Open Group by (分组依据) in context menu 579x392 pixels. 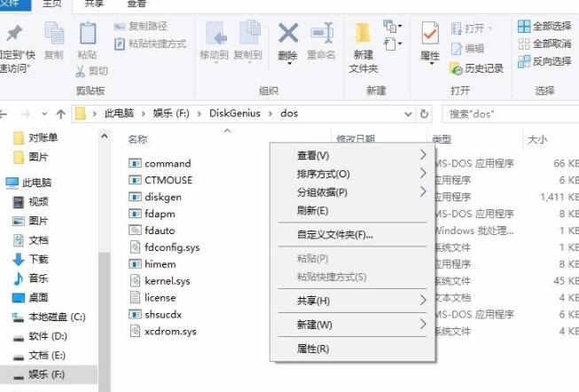point(353,192)
